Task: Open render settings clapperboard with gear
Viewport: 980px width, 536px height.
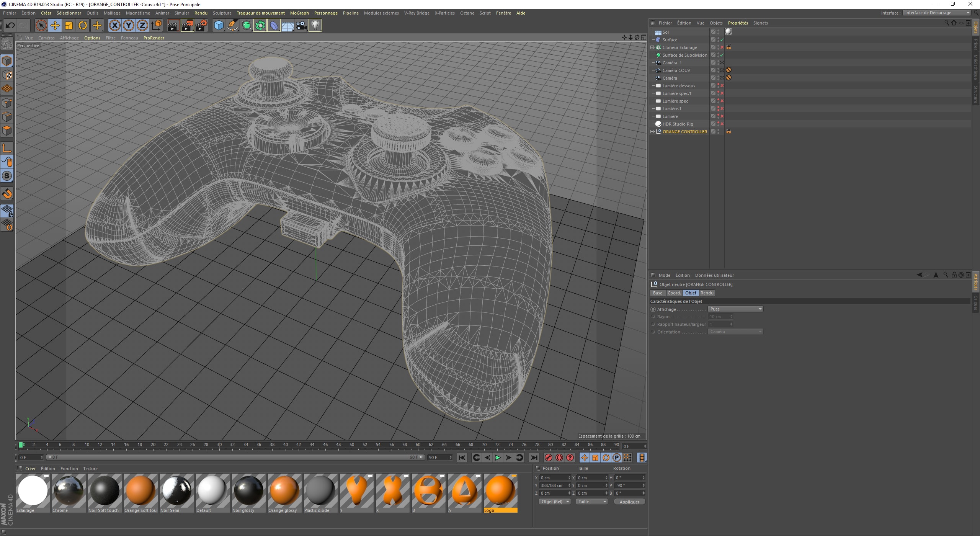Action: click(x=201, y=26)
